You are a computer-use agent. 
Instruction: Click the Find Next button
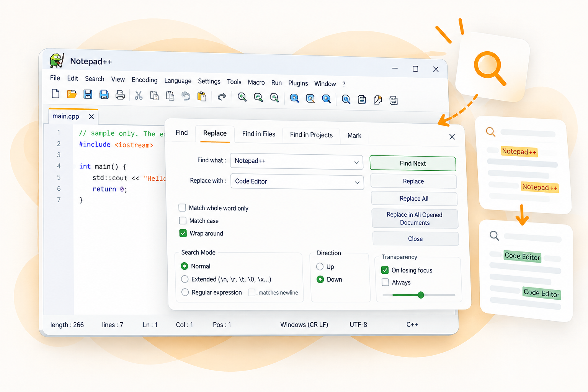413,163
